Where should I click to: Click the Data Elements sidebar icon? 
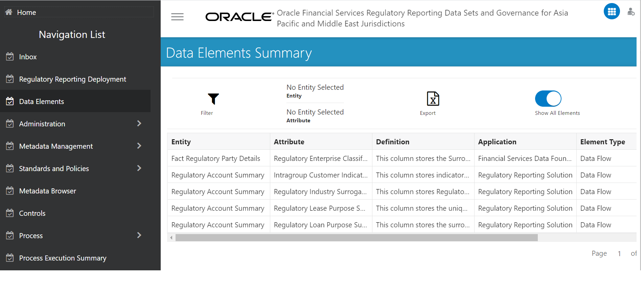coord(10,101)
